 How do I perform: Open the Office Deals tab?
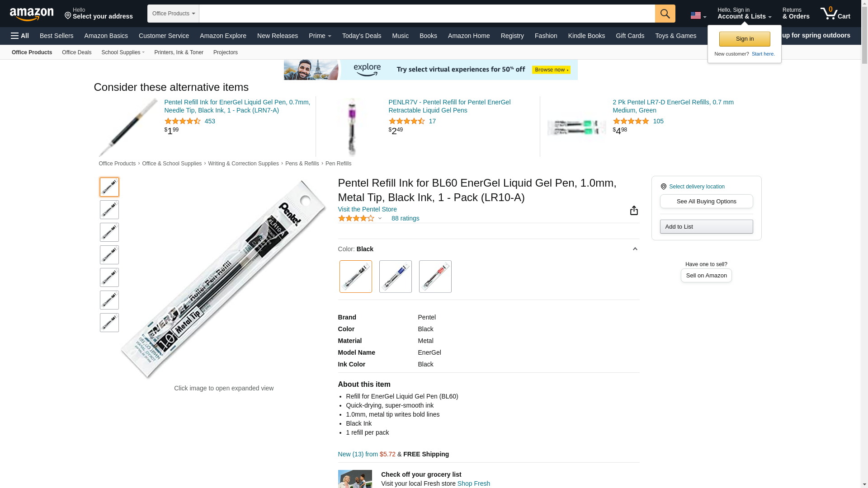[76, 52]
